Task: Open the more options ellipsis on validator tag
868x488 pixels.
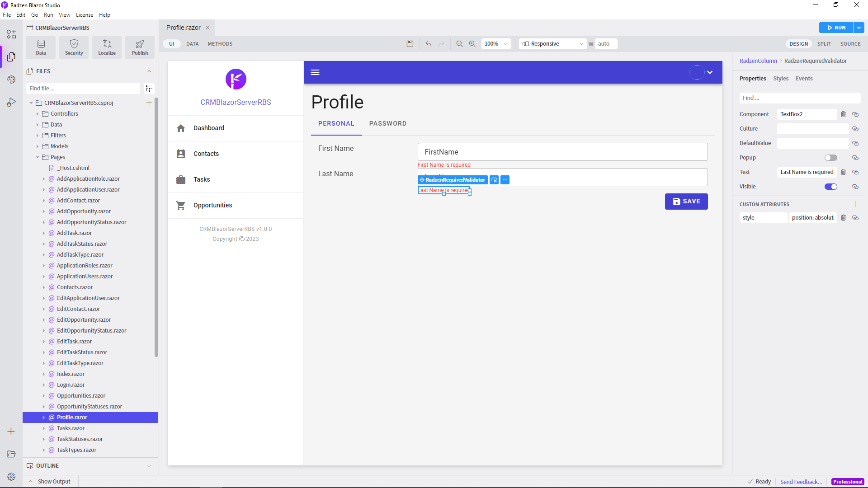Action: click(x=505, y=180)
